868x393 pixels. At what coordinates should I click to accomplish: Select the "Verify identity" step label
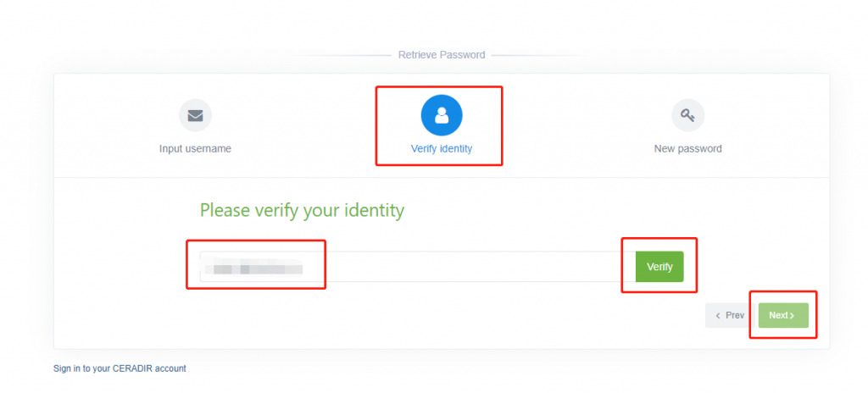(x=441, y=149)
